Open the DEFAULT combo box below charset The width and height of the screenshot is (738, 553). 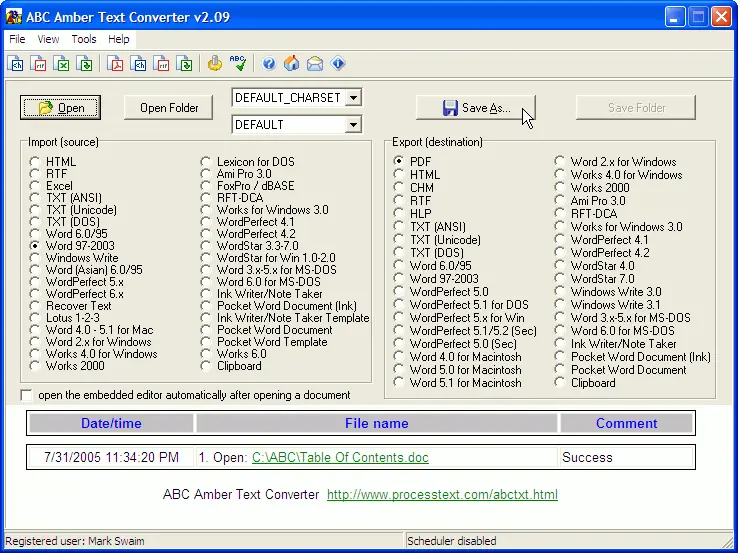(353, 125)
